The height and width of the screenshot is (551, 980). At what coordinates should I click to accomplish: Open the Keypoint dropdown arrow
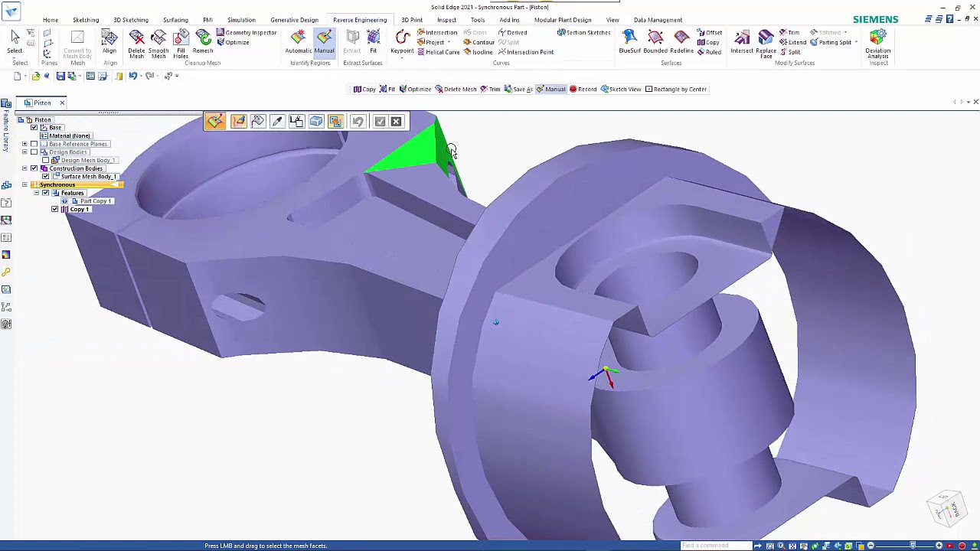[x=402, y=57]
